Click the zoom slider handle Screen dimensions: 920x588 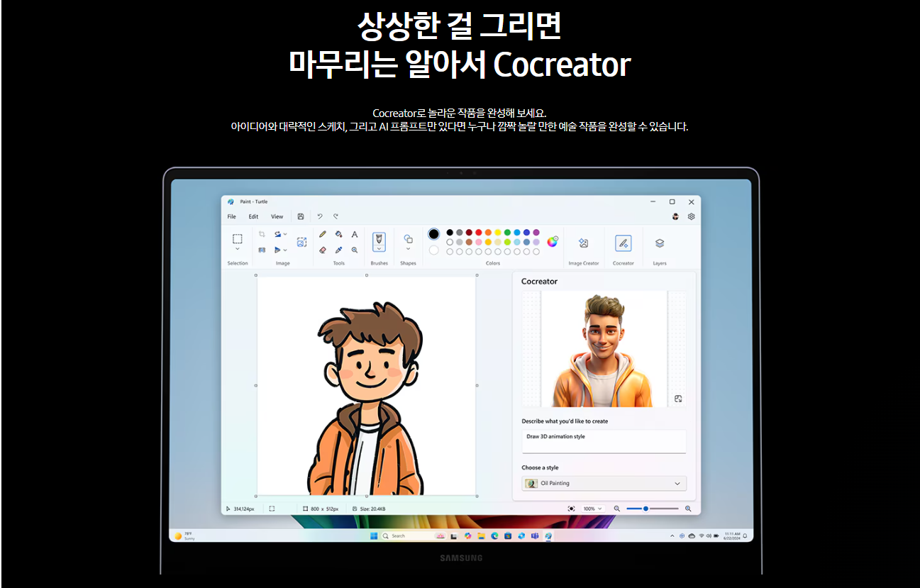tap(645, 509)
